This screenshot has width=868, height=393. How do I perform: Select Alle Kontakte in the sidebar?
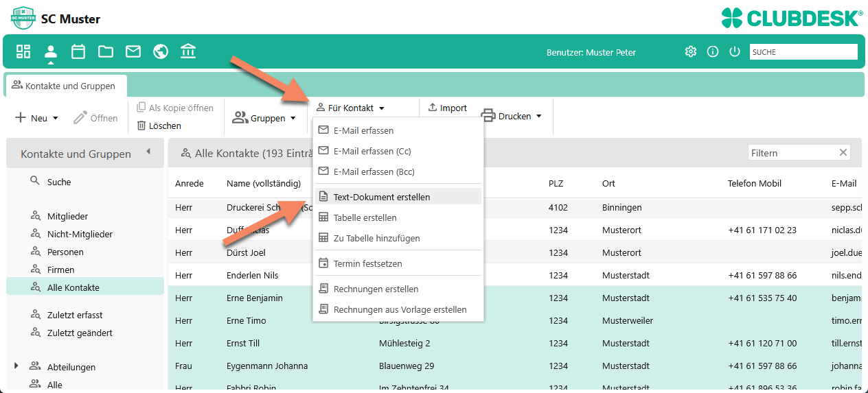click(85, 287)
